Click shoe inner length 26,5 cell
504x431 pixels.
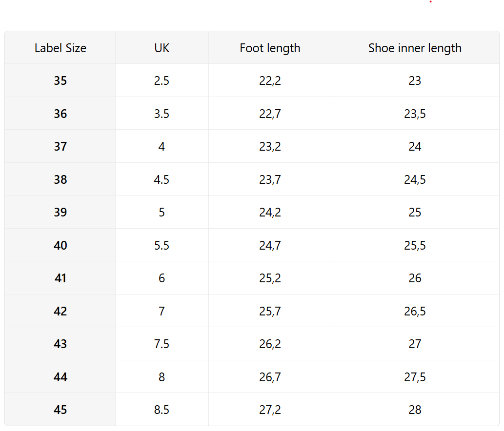tap(415, 312)
